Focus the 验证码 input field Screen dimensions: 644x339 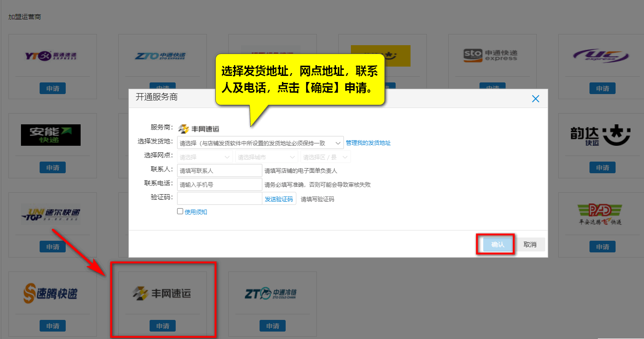tap(219, 199)
